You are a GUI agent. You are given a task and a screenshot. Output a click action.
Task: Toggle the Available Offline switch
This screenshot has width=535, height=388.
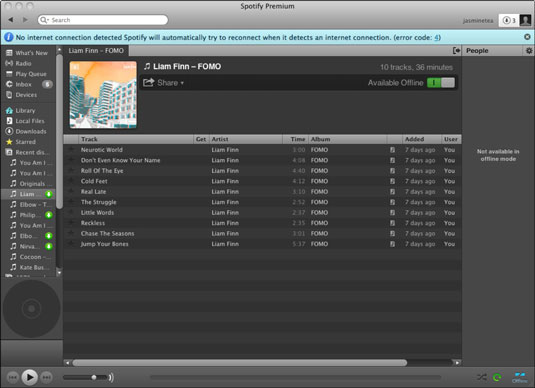(441, 83)
